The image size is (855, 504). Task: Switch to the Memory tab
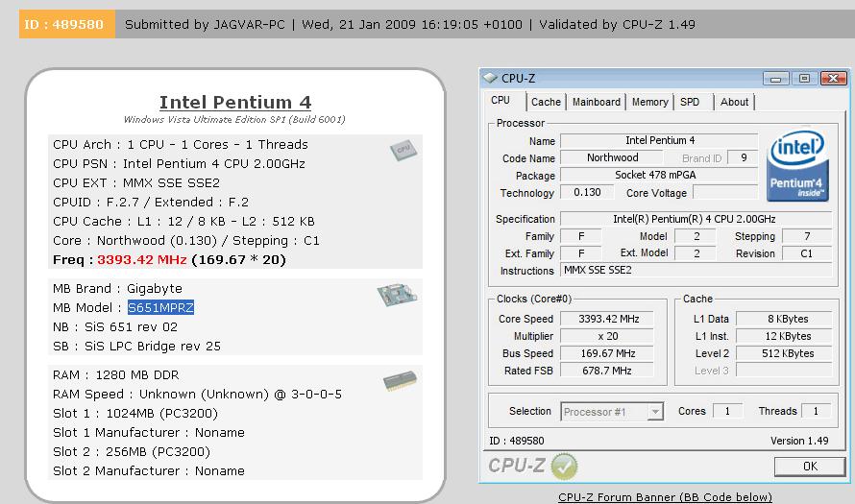649,102
